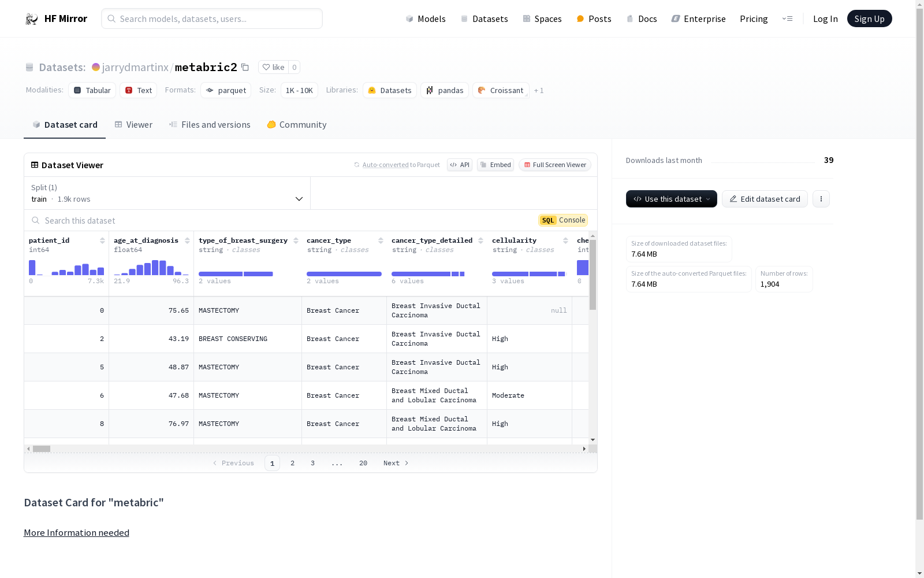Screen dimensions: 924x578
Task: Click cellularity distribution bar
Action: click(529, 274)
